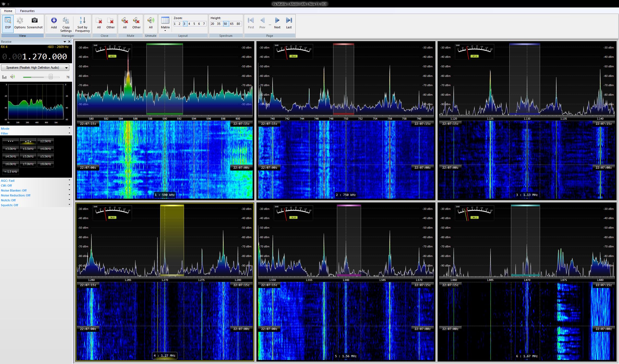
Task: Open the Speakers audio device dropdown
Action: (x=35, y=68)
